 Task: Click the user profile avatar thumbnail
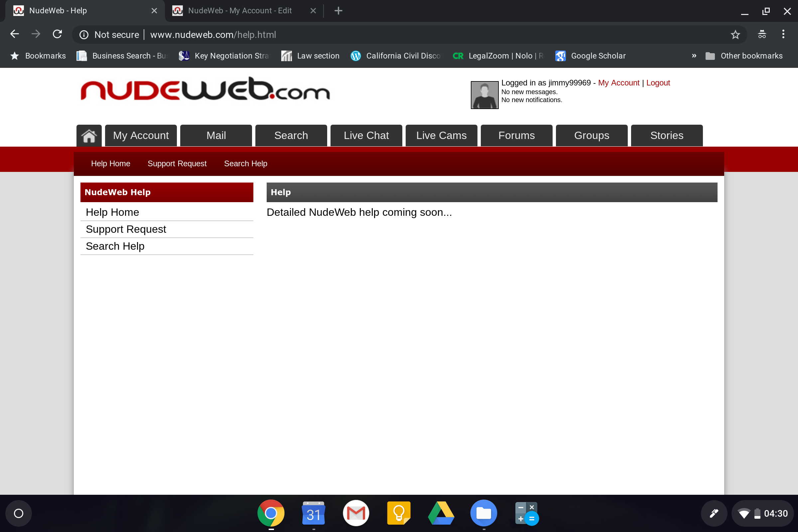point(484,95)
